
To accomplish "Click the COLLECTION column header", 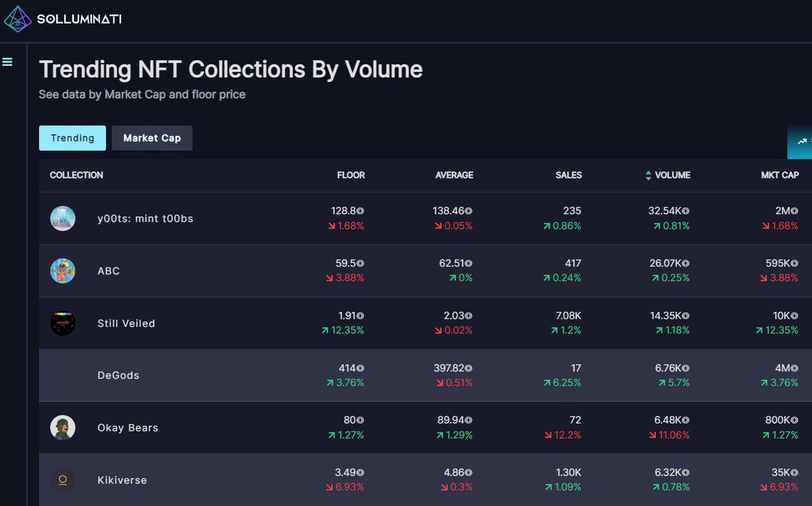I will pos(76,175).
